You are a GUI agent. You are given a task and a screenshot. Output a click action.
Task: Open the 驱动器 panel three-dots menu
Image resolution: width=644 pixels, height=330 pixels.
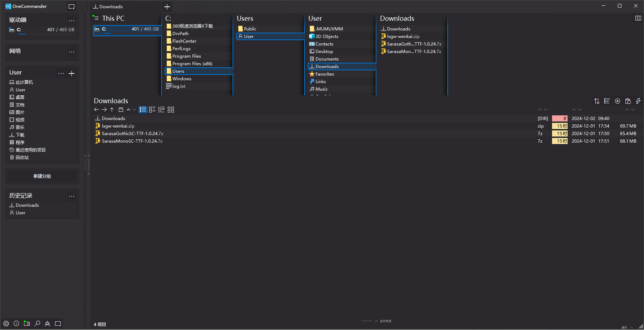point(72,20)
